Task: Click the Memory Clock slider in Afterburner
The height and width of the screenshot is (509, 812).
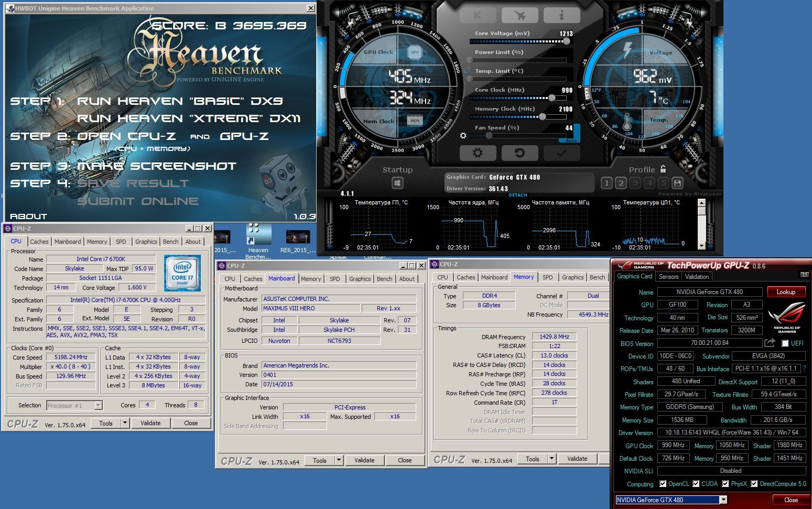Action: pos(517,117)
